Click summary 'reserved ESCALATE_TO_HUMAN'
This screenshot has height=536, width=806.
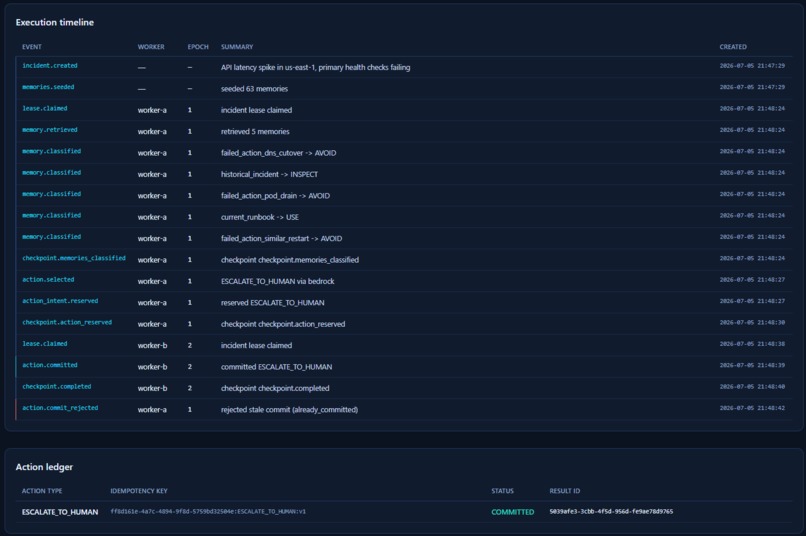tap(272, 303)
